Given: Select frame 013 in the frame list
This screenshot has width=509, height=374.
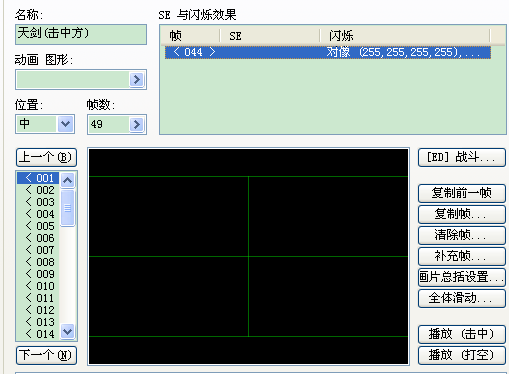Looking at the screenshot, I should tap(38, 322).
